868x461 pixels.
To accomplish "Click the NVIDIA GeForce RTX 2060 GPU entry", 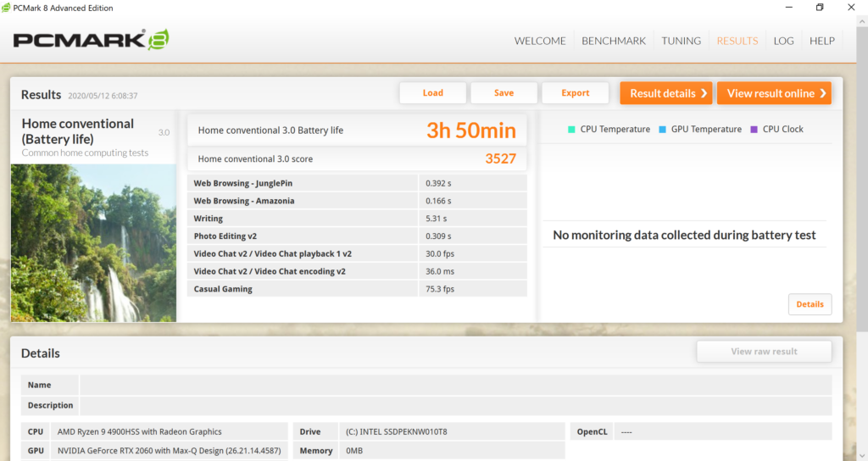I will pyautogui.click(x=169, y=451).
